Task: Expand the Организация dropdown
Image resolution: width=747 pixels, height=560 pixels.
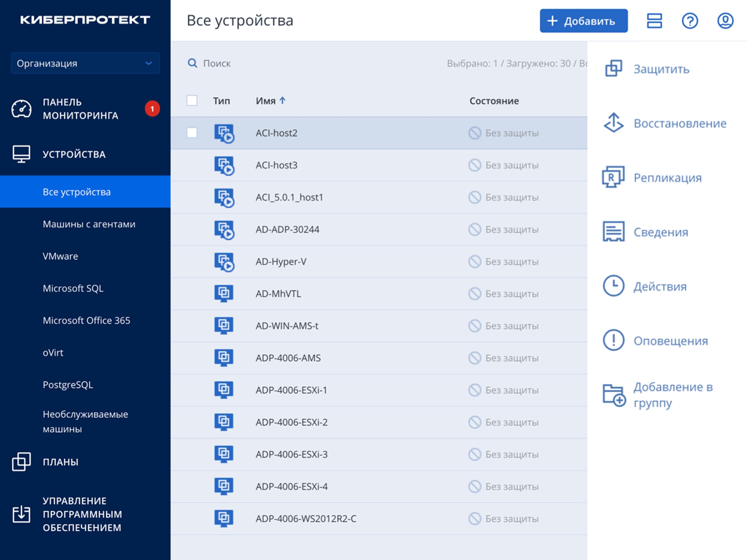Action: 85,63
